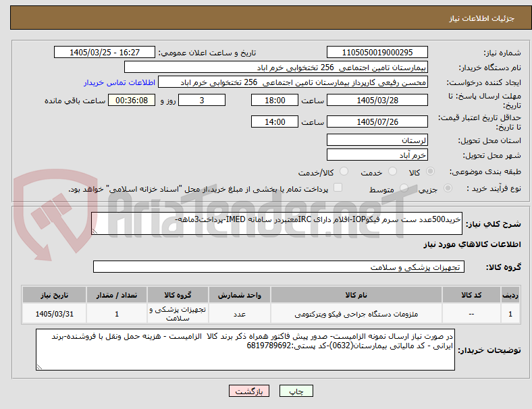
Task: Select the خدمت radio button
Action: pyautogui.click(x=392, y=171)
